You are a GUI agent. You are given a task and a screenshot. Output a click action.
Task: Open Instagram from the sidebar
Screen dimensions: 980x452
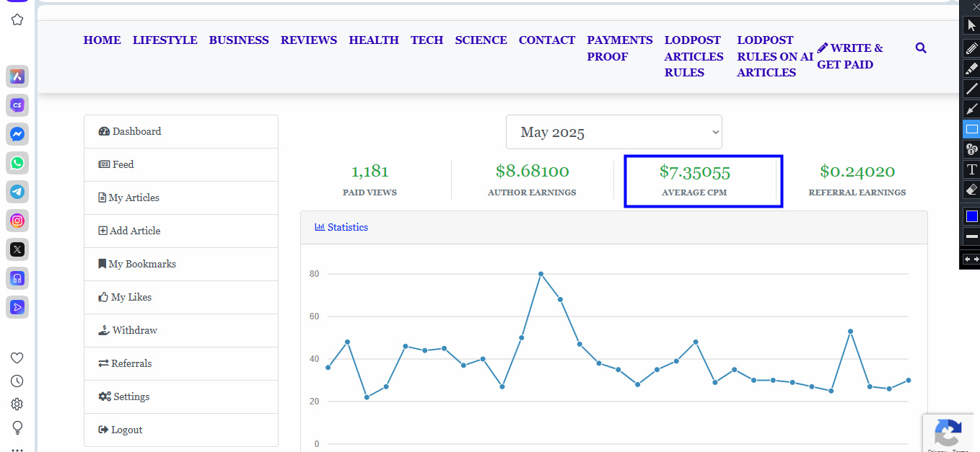click(x=17, y=221)
